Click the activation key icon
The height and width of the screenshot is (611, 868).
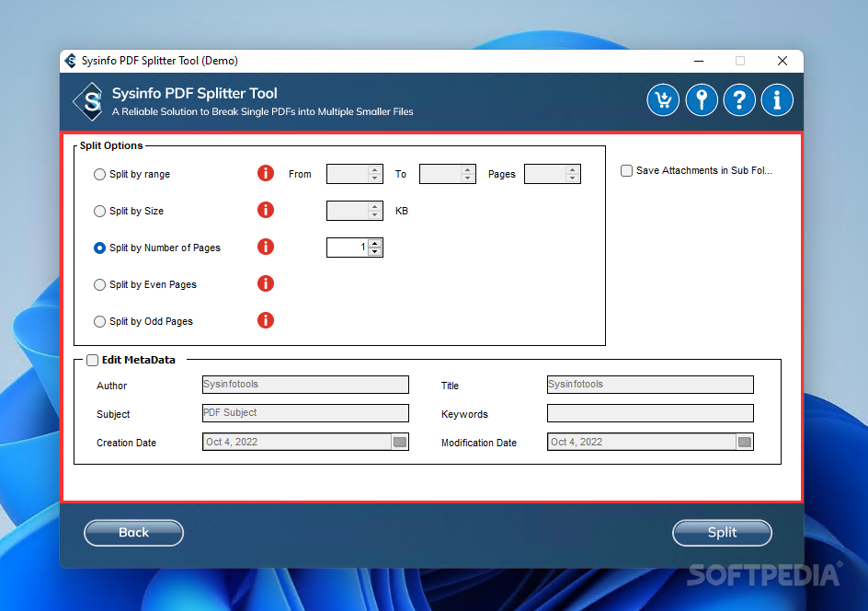click(702, 100)
